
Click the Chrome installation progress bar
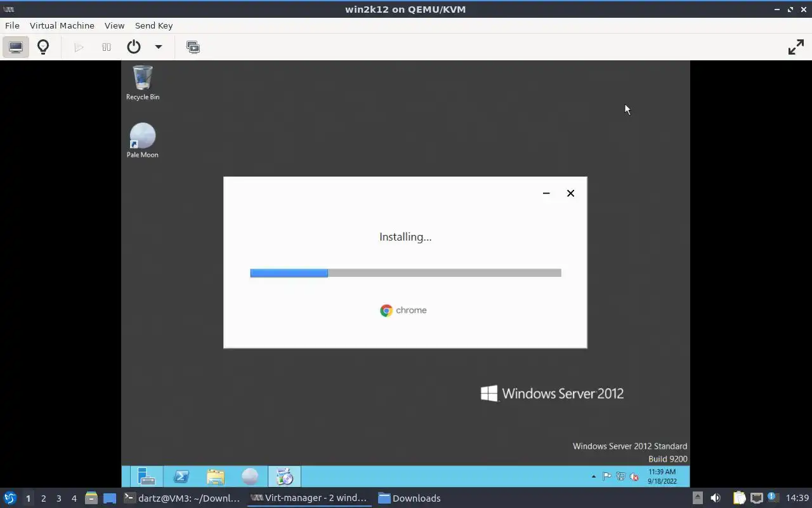405,273
